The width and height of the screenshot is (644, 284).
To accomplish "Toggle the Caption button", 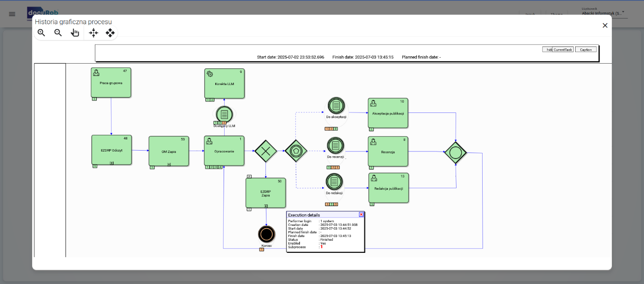I will coord(585,50).
